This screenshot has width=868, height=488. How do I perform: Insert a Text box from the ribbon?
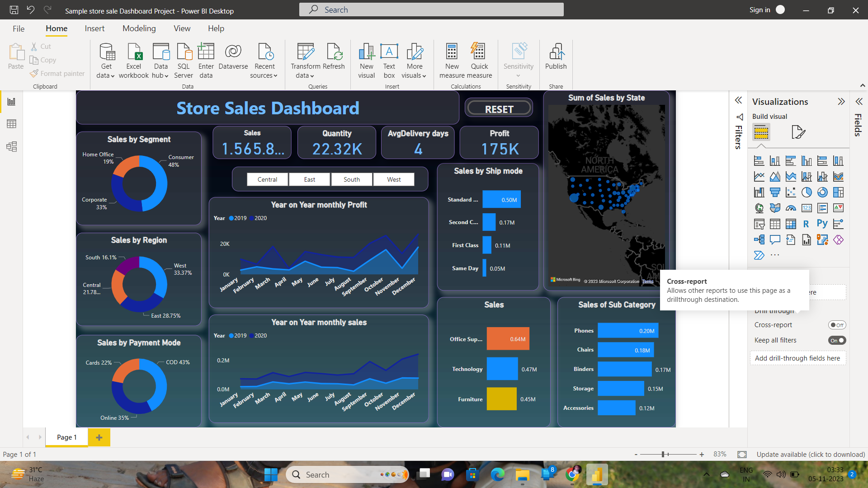coord(389,59)
